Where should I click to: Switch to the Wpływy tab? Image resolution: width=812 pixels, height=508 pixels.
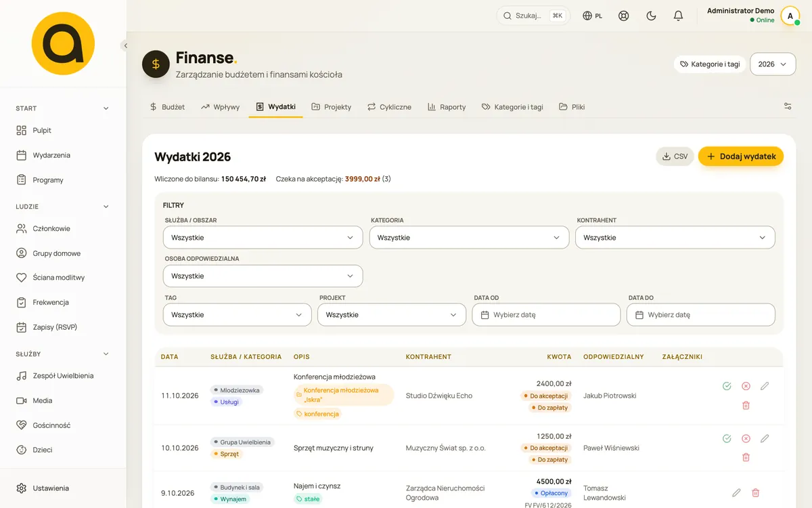point(220,107)
